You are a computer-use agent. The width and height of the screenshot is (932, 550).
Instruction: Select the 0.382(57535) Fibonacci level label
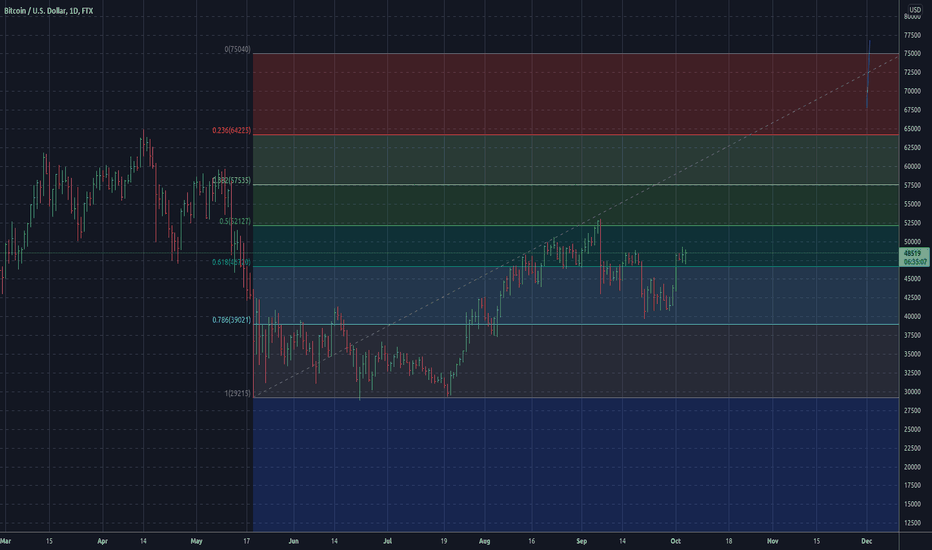[232, 180]
